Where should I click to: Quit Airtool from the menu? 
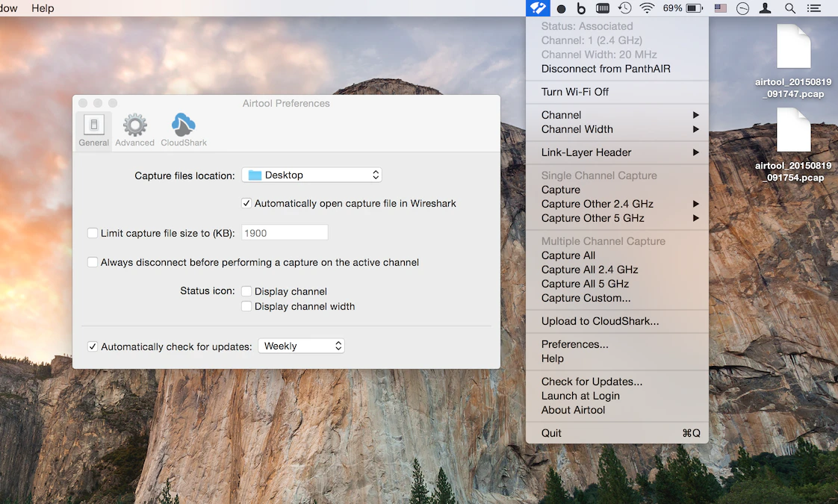[x=617, y=433]
